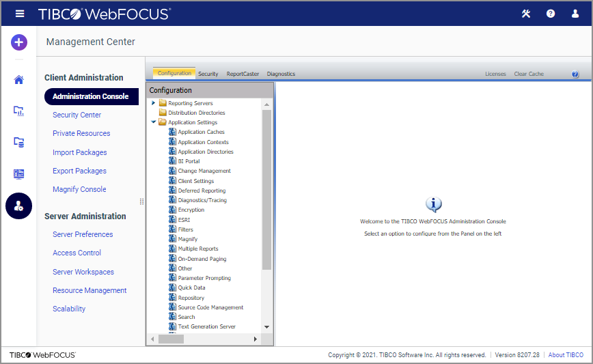Select the Management Center user-gear icon

[x=18, y=206]
